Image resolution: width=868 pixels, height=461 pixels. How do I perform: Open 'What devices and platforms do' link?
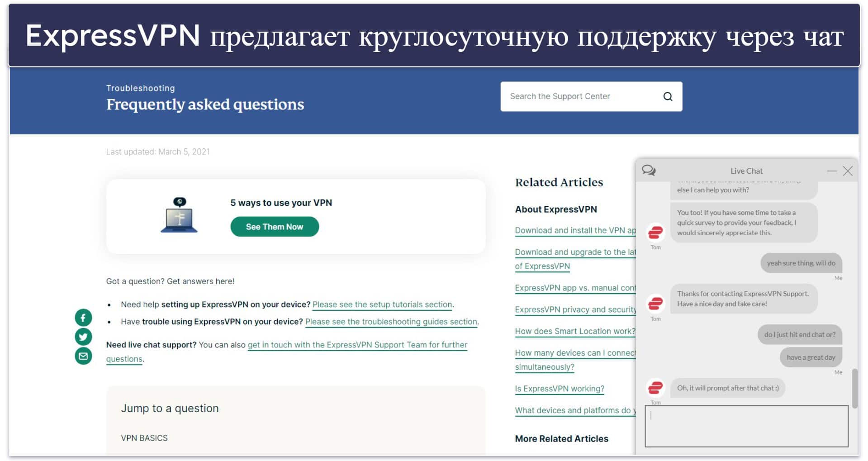(575, 410)
